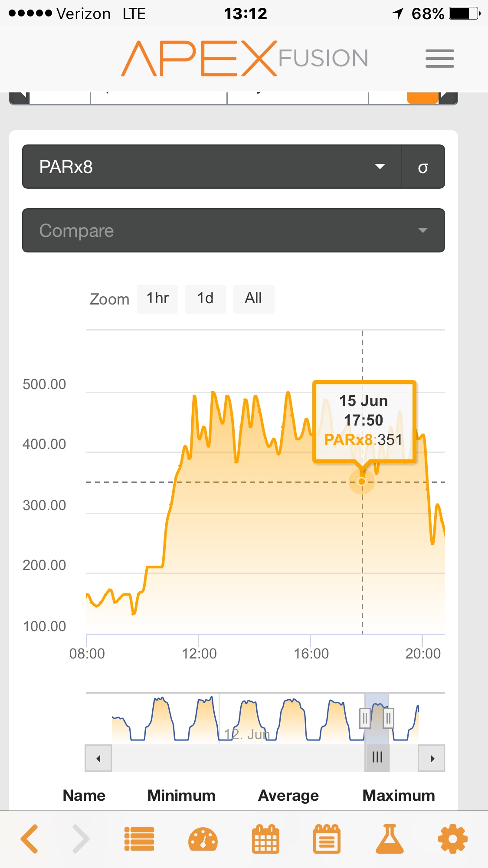488x868 pixels.
Task: Open the list view icon
Action: point(139,839)
